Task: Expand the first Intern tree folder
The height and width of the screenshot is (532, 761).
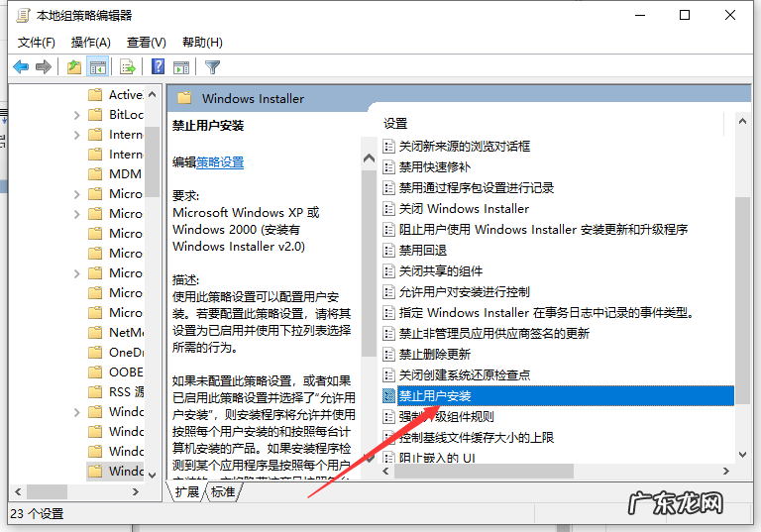Action: point(76,135)
